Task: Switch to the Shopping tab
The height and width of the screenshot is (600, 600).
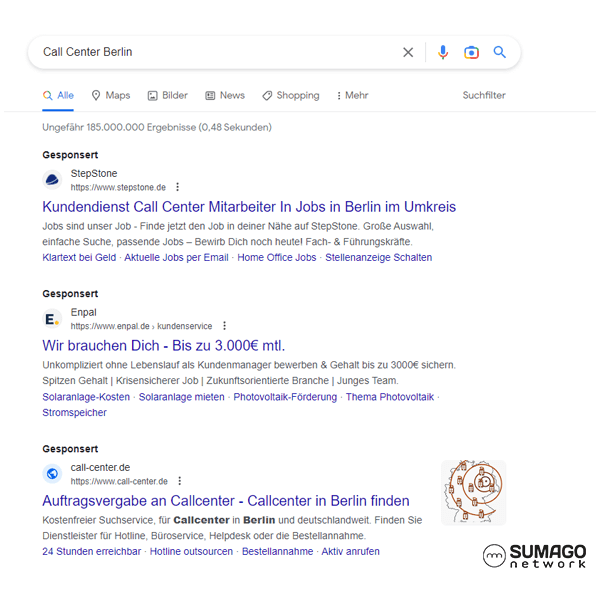Action: tap(291, 95)
